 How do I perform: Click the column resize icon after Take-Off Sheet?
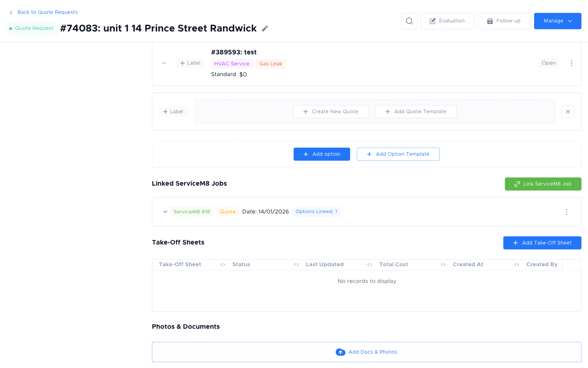point(223,265)
